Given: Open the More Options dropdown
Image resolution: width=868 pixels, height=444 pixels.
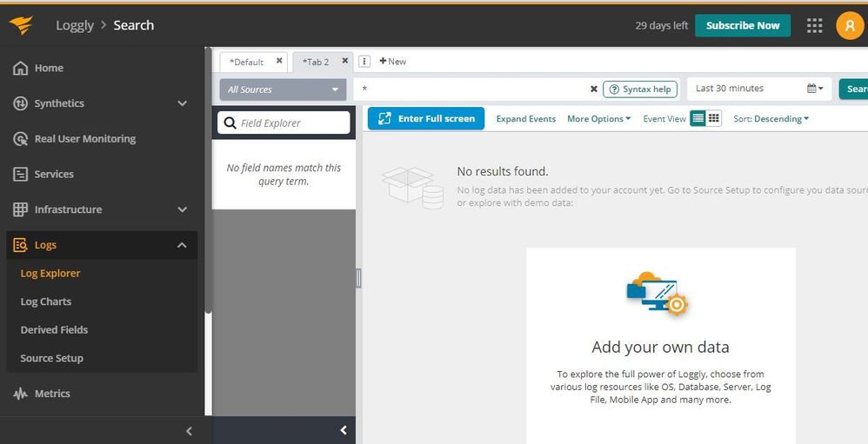Looking at the screenshot, I should 598,119.
